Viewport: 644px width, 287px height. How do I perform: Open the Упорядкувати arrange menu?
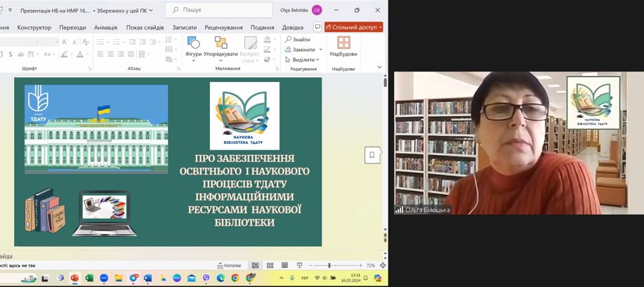pos(221,49)
